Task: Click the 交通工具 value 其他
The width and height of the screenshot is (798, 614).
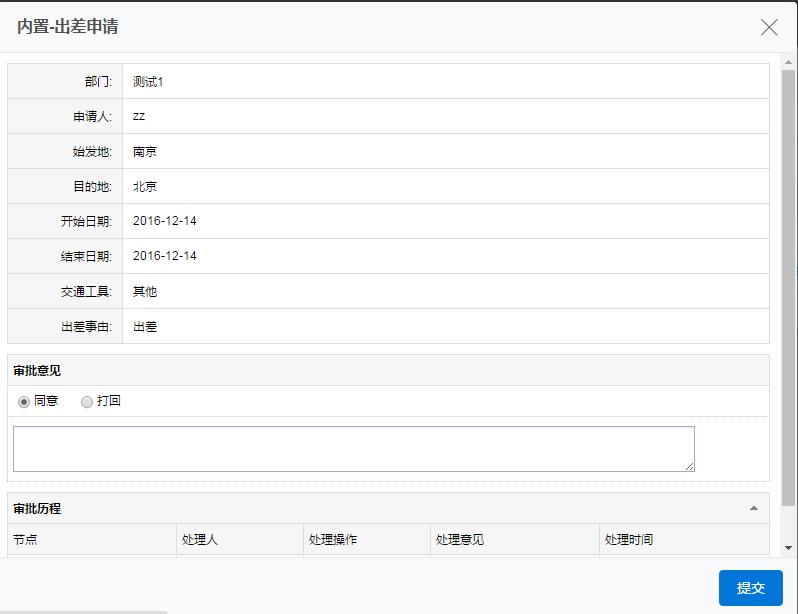Action: [145, 292]
